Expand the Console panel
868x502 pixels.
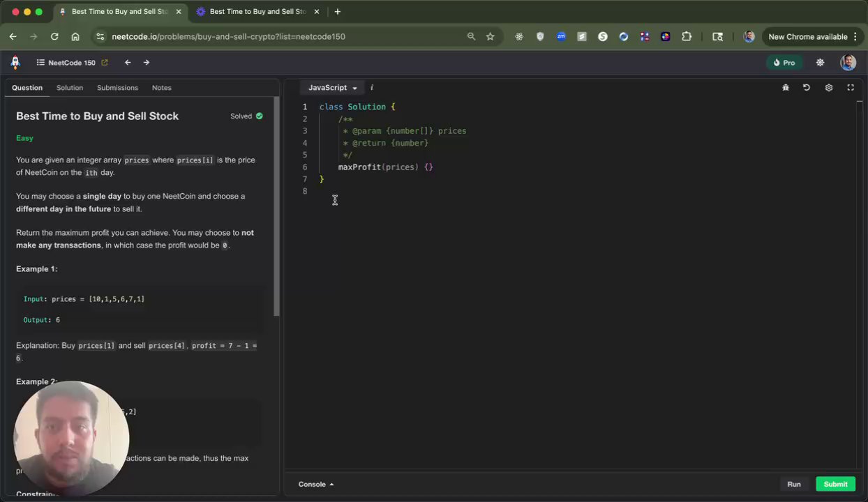(316, 484)
